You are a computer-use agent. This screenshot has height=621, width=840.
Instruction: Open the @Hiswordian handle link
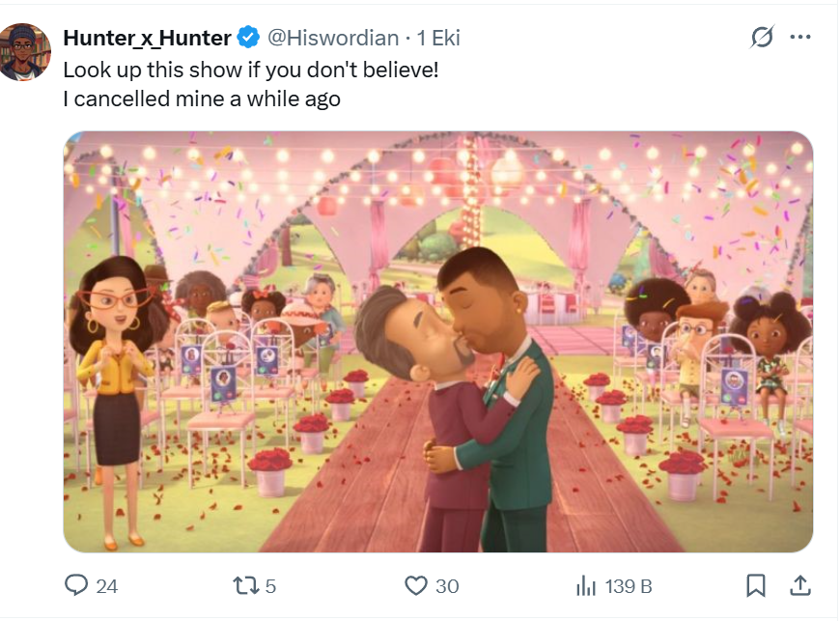332,39
